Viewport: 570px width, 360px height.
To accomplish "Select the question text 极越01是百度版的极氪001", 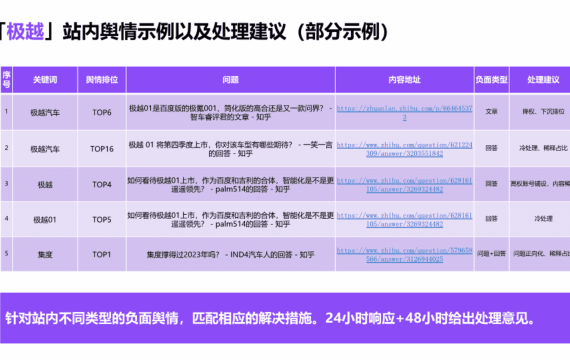I will (x=230, y=112).
